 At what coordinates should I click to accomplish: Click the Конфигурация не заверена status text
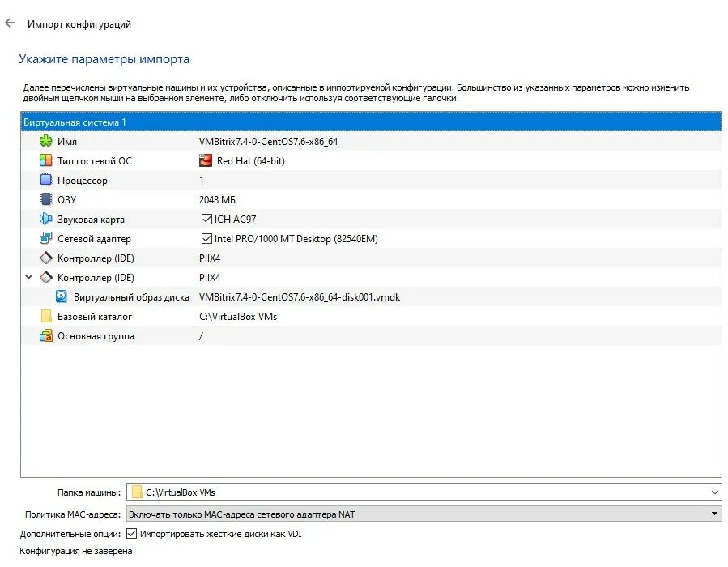click(75, 551)
